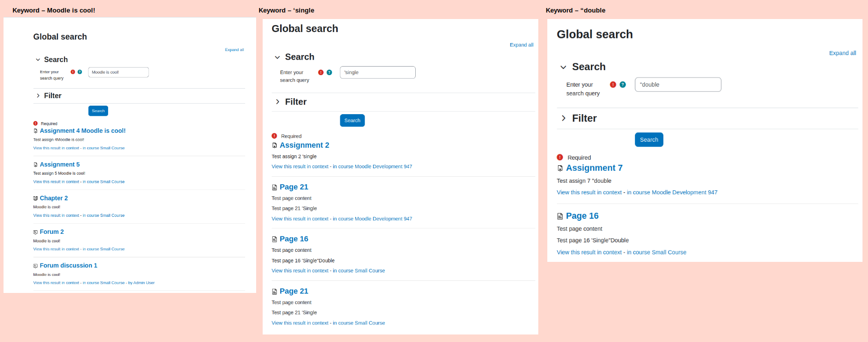Click 'View this result in context' under Chapter 2

(56, 215)
